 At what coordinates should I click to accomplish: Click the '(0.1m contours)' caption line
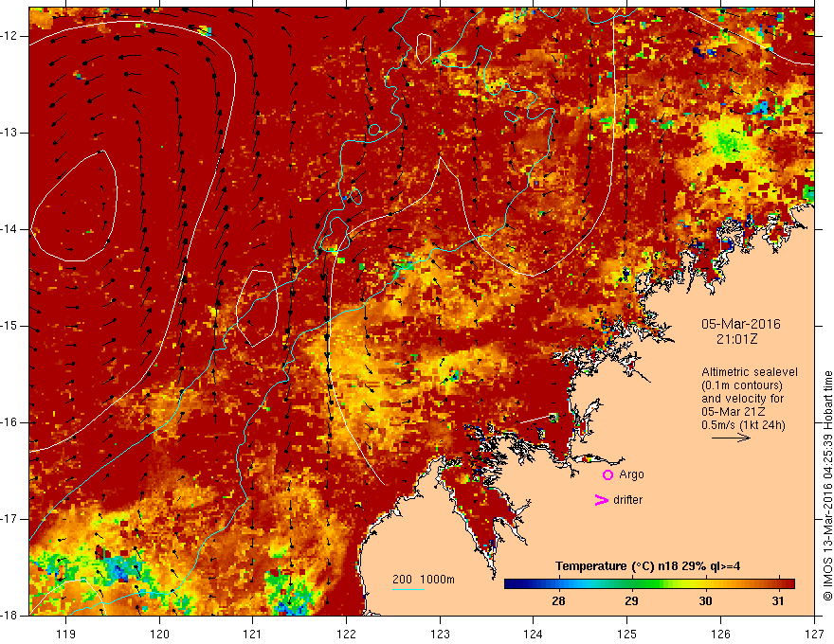(x=742, y=385)
